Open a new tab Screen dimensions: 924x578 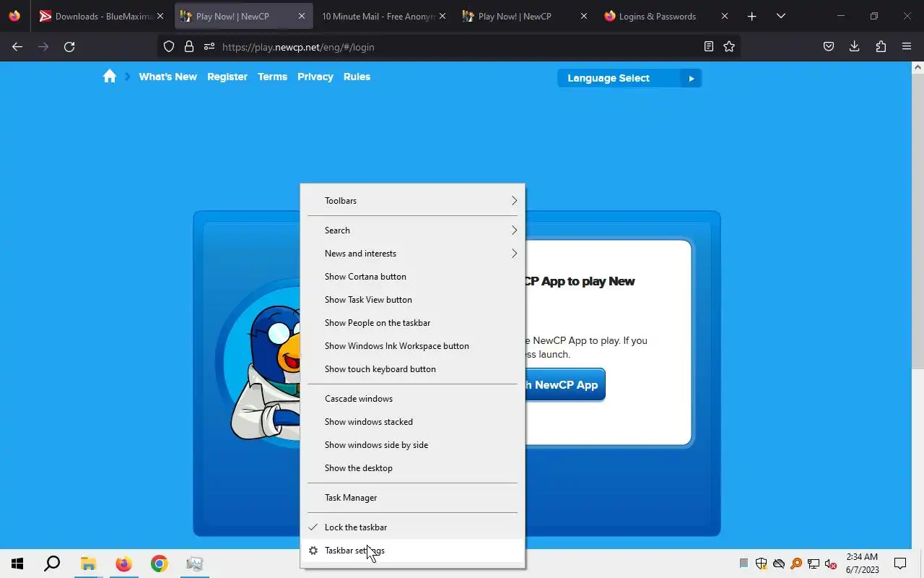(752, 16)
